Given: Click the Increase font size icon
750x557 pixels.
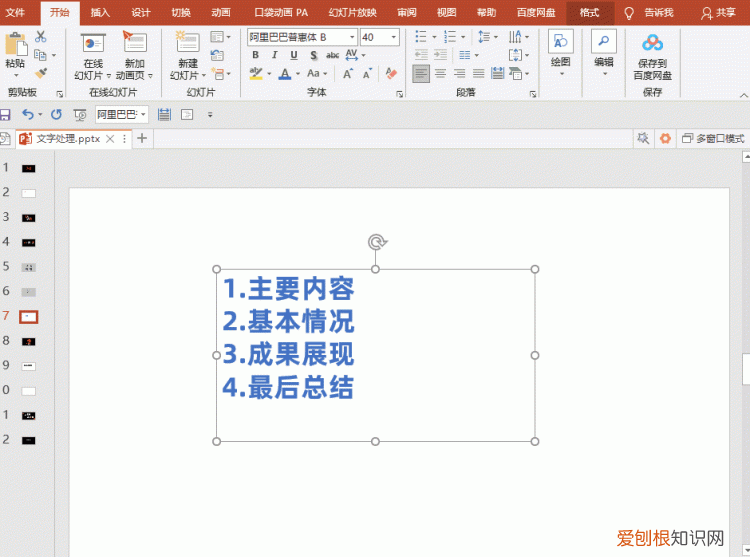Looking at the screenshot, I should point(348,74).
